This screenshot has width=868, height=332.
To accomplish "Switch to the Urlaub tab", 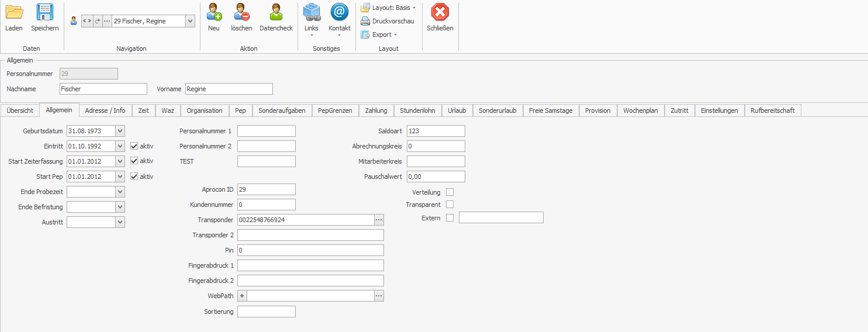I will pyautogui.click(x=457, y=110).
